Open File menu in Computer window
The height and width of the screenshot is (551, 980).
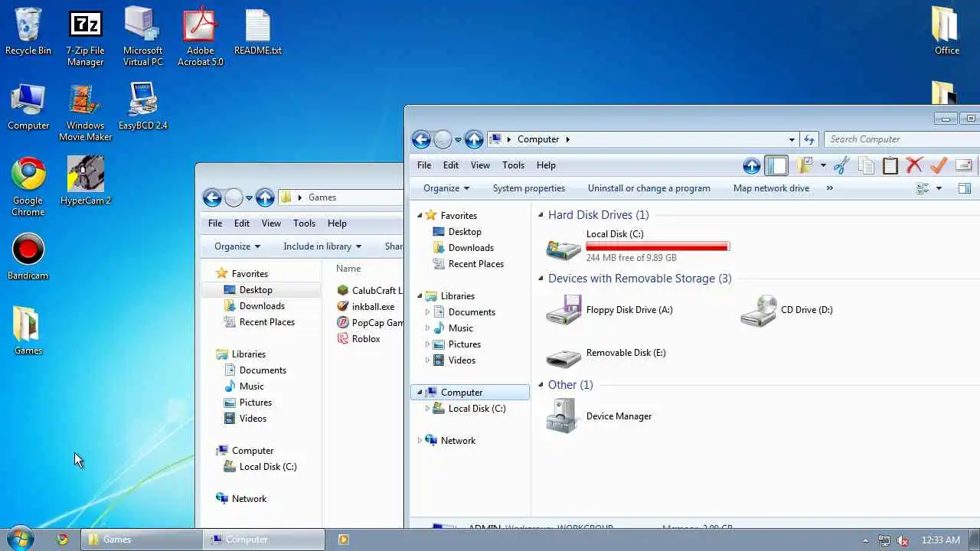point(424,165)
